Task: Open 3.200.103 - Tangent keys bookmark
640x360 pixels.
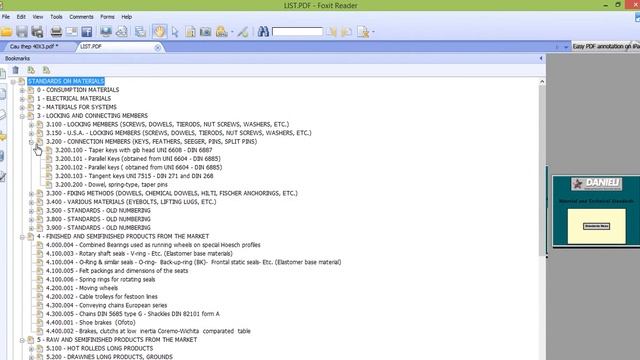Action: [x=134, y=176]
